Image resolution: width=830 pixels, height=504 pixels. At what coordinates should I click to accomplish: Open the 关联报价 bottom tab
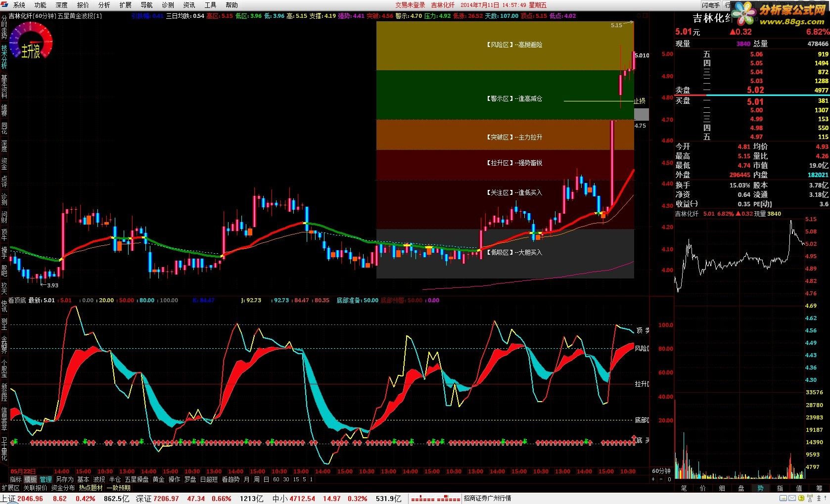(x=35, y=488)
